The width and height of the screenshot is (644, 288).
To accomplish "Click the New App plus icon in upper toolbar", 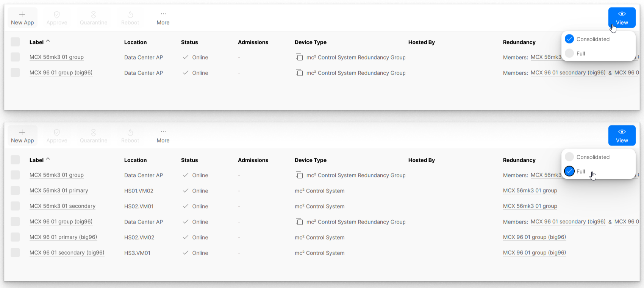I will point(22,14).
